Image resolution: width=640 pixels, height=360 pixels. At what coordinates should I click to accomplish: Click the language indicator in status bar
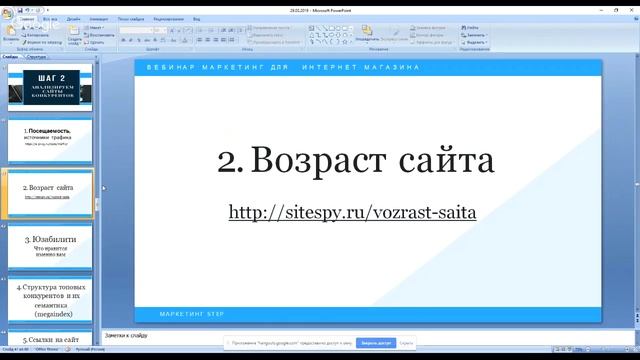tap(90, 349)
